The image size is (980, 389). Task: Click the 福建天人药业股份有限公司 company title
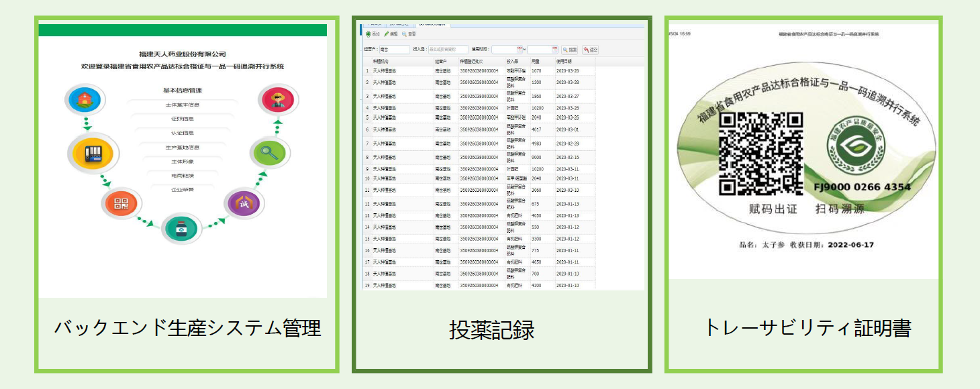(183, 54)
